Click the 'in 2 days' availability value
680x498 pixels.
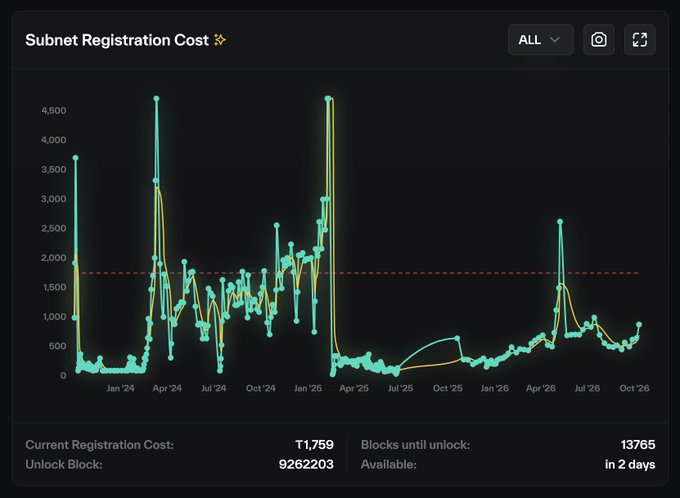[630, 464]
